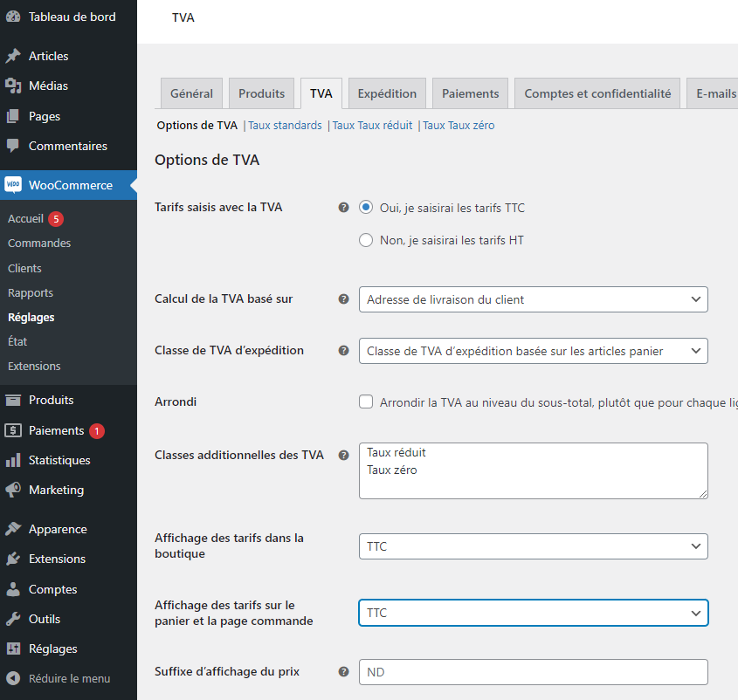Open the Taux standards link
Screen dimensions: 738x700
tap(285, 126)
